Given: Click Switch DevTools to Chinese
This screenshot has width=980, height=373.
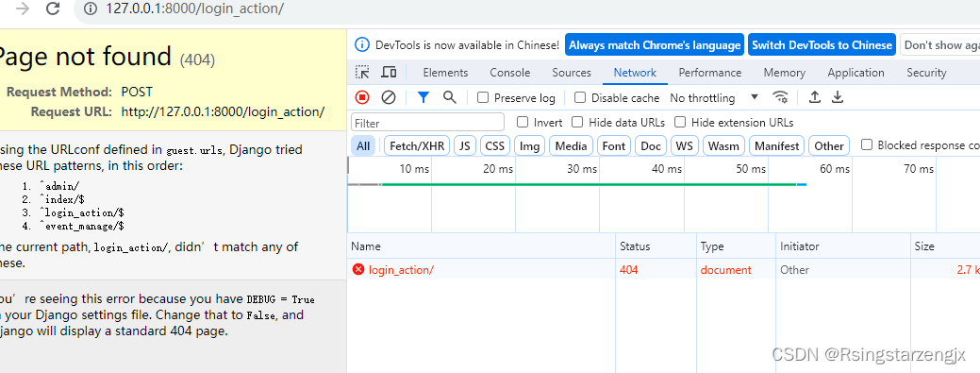Looking at the screenshot, I should point(822,45).
